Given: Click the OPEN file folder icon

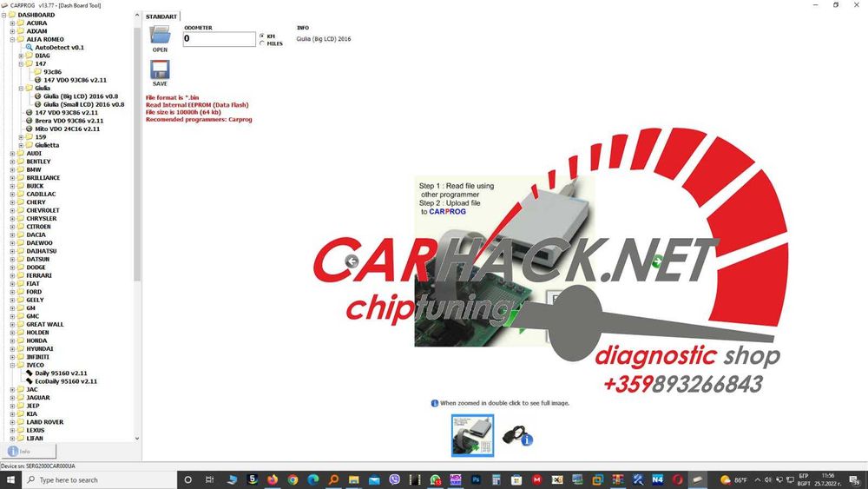Looking at the screenshot, I should [160, 36].
